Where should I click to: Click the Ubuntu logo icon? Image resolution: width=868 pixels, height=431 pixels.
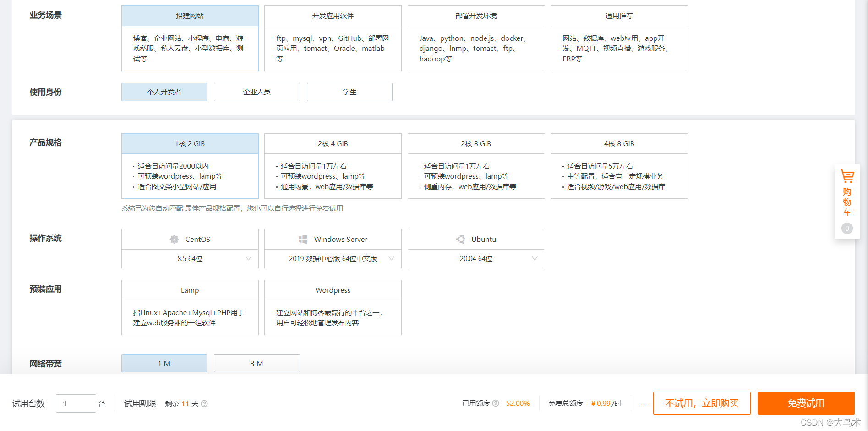[460, 239]
